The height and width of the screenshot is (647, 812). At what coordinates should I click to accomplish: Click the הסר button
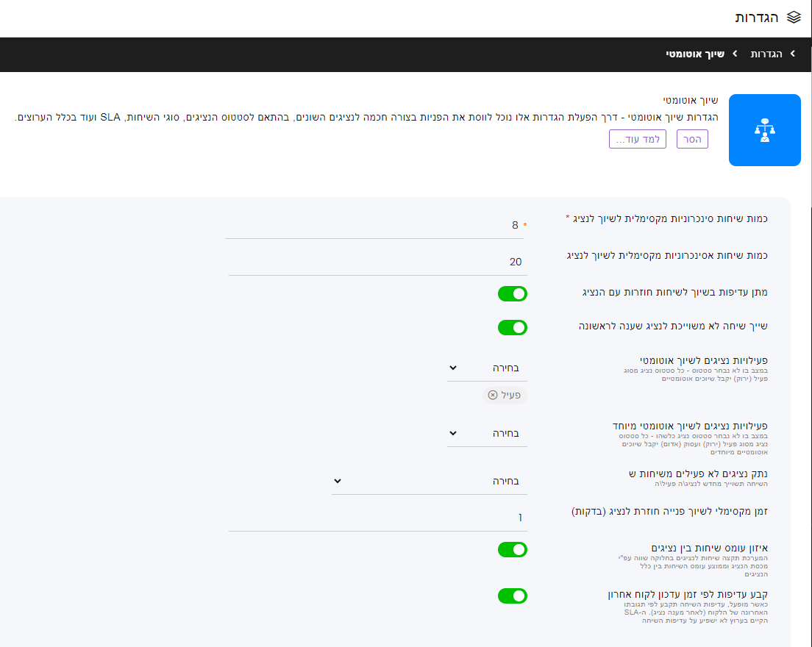692,139
